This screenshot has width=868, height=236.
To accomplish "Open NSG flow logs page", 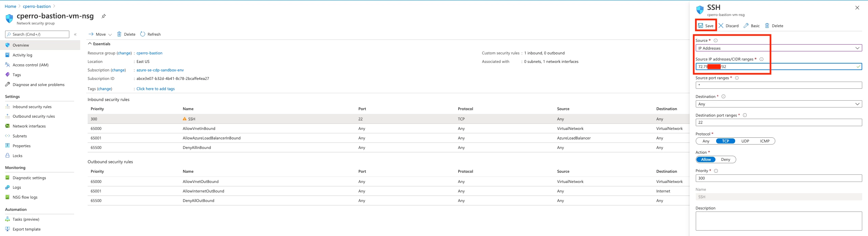I will (25, 197).
